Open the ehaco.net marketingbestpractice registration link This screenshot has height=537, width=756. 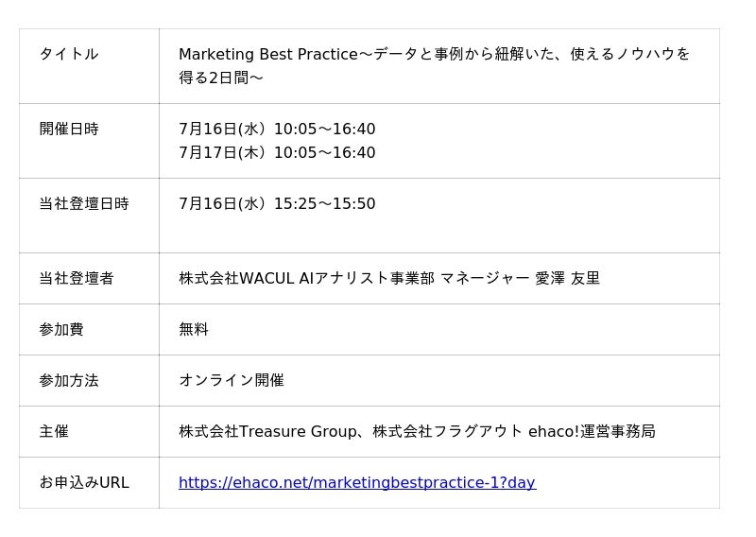pyautogui.click(x=357, y=482)
